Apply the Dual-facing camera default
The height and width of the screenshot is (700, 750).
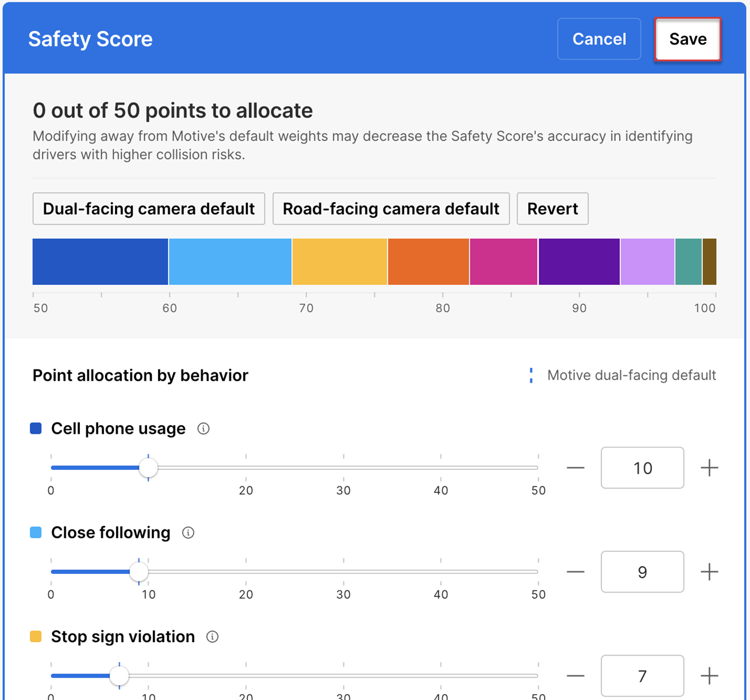tap(149, 209)
